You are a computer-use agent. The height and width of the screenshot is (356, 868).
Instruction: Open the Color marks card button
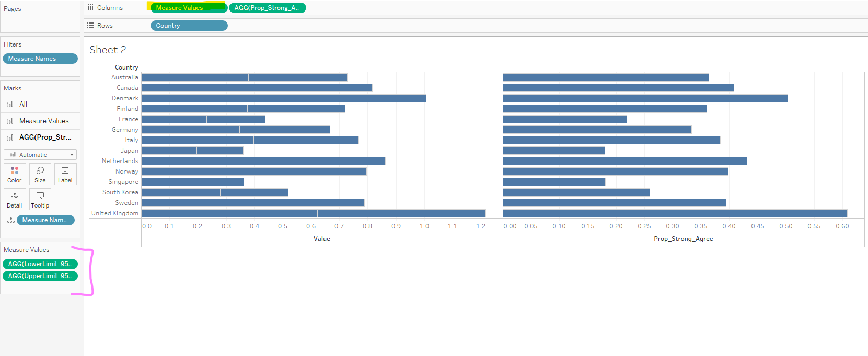pos(15,174)
